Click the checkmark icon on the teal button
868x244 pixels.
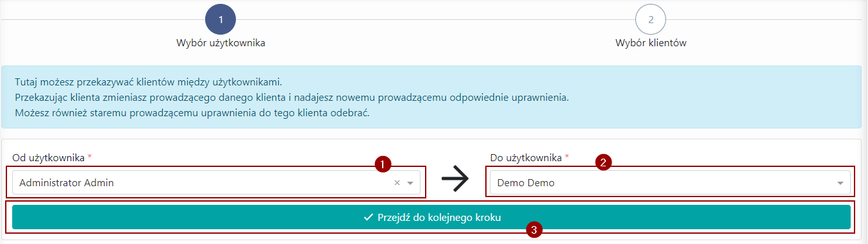tap(368, 218)
